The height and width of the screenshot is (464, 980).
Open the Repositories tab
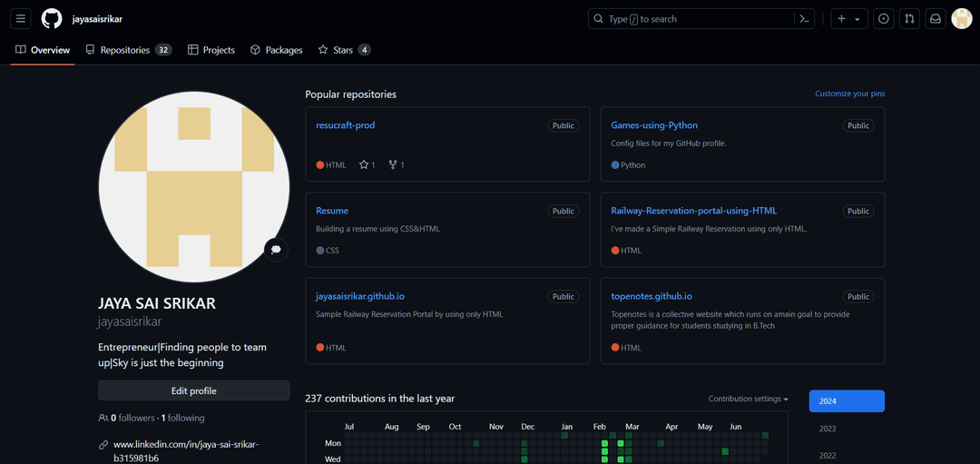[x=128, y=50]
